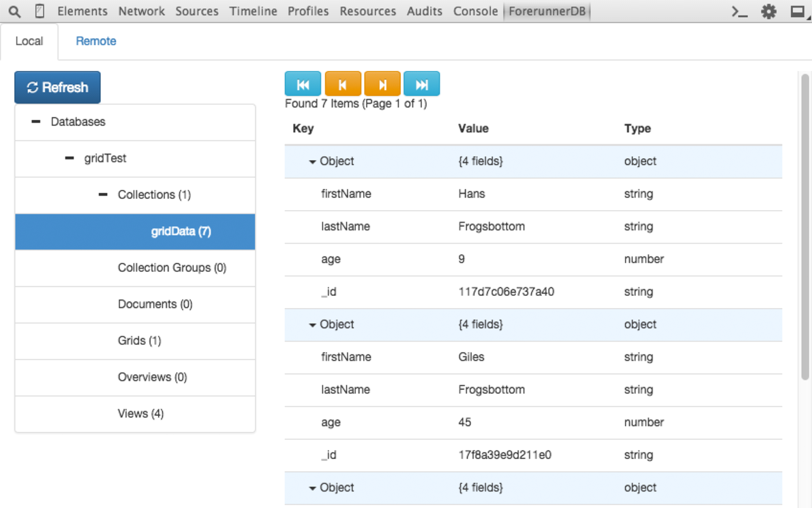Jump to first page of results

point(303,84)
